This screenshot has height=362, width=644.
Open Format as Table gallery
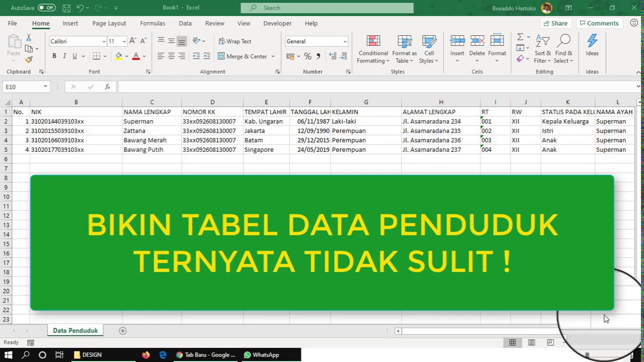[405, 49]
